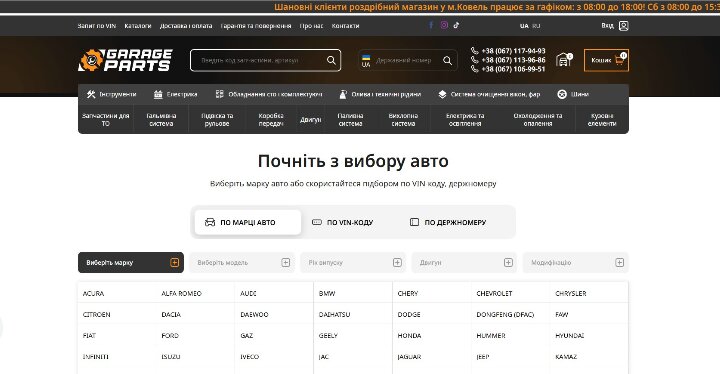Switch to ПО VIN-КОДУ tab

343,222
